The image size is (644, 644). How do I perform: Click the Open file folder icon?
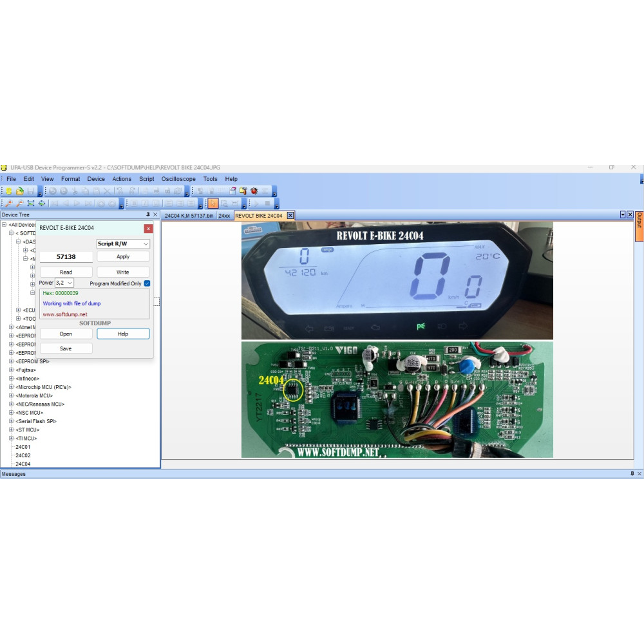click(20, 191)
